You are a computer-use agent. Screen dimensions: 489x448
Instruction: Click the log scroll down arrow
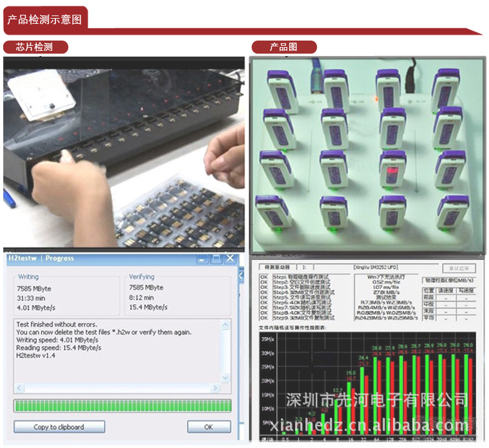225,378
